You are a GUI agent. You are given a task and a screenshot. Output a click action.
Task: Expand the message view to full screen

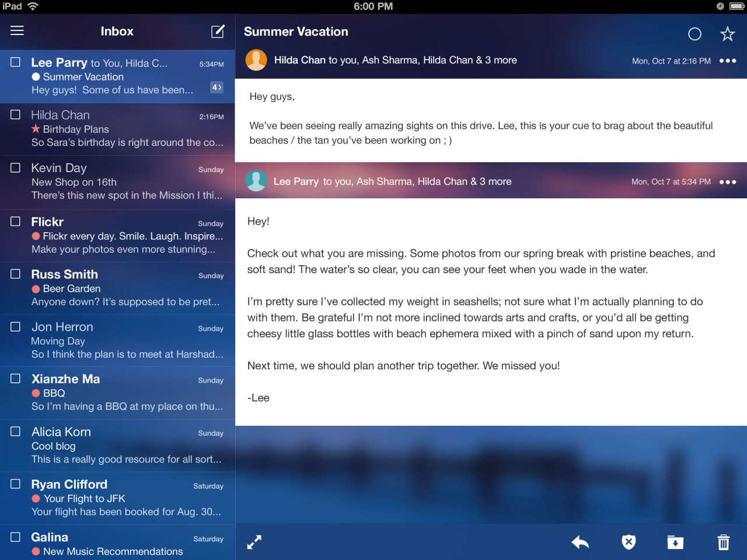click(253, 542)
